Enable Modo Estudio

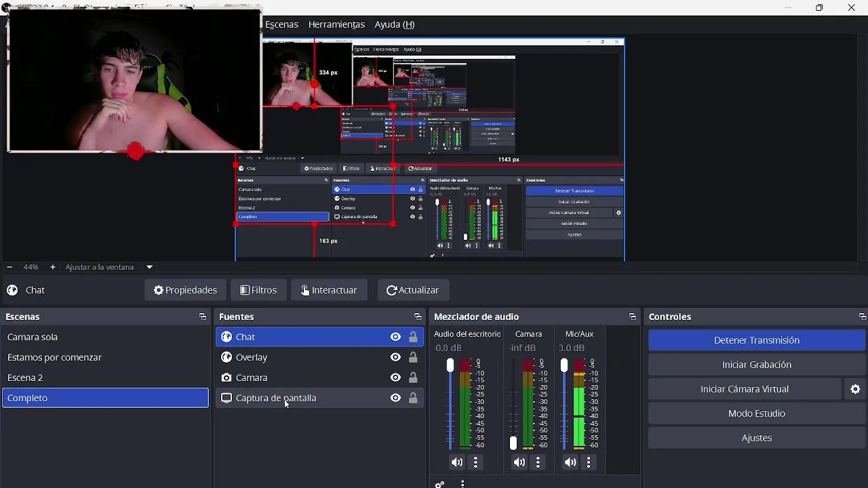757,413
